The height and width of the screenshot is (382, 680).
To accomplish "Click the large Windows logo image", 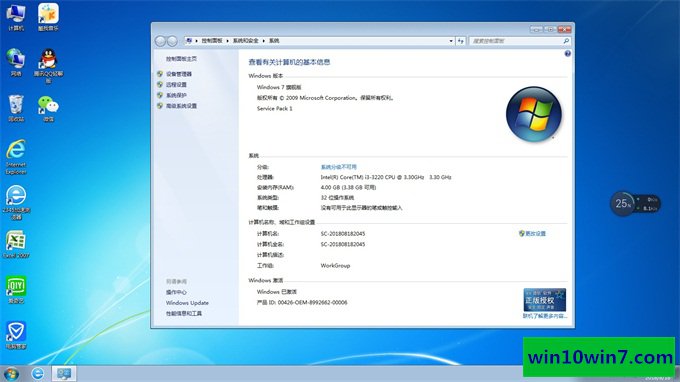I will click(534, 114).
